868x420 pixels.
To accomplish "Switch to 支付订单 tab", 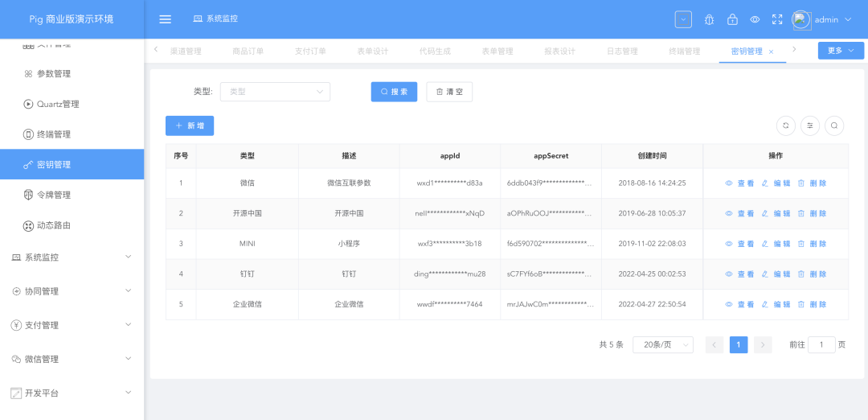I will 310,51.
